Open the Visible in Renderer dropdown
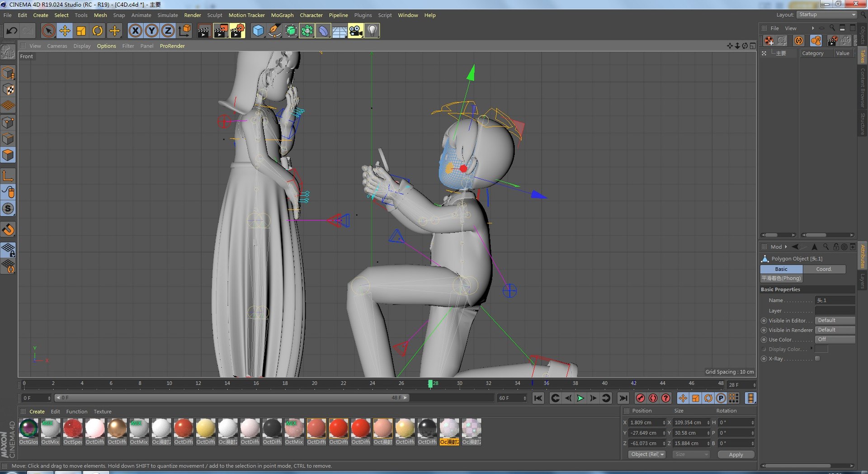The image size is (868, 474). pyautogui.click(x=835, y=330)
